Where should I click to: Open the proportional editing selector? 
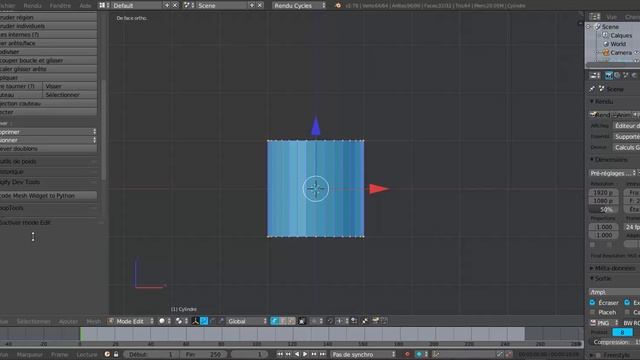pyautogui.click(x=317, y=321)
